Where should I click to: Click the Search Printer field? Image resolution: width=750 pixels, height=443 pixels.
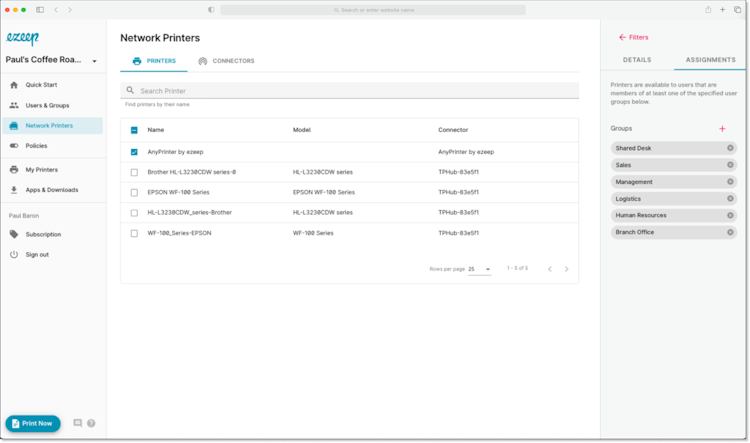[x=349, y=90]
